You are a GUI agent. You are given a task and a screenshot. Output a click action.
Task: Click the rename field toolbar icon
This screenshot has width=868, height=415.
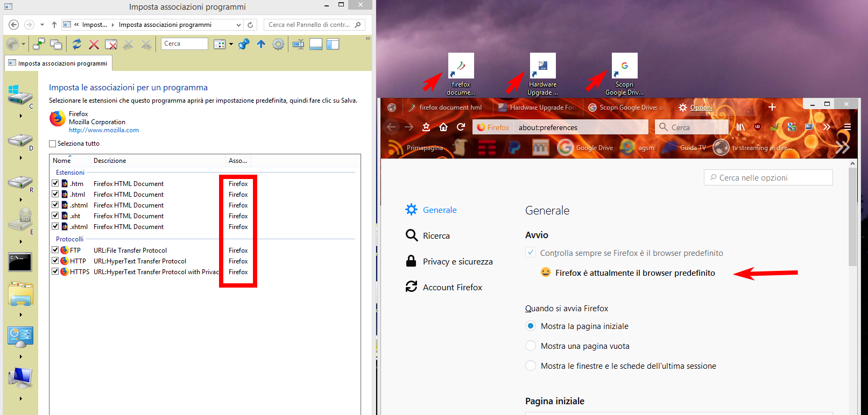pos(299,44)
